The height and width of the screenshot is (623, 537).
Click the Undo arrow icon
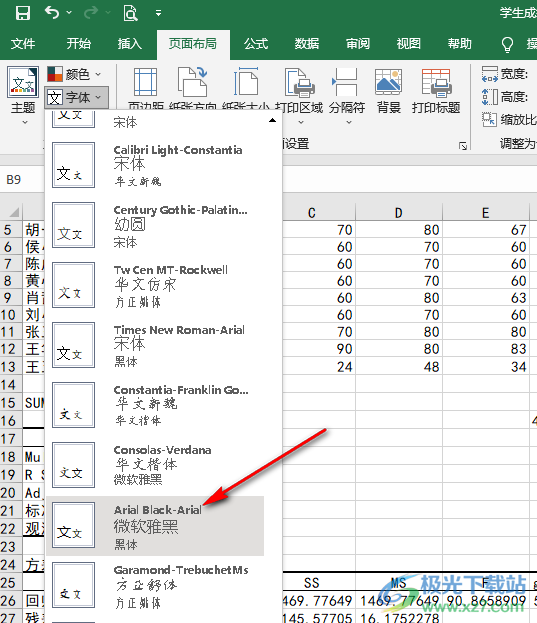tap(52, 13)
